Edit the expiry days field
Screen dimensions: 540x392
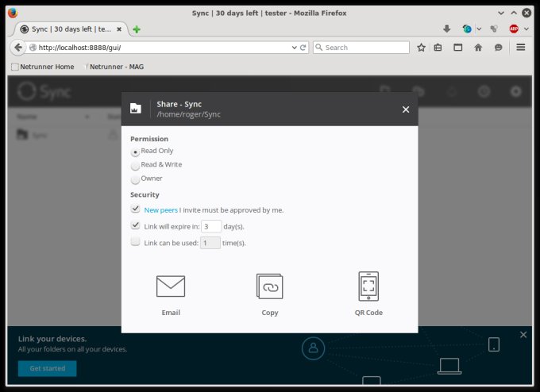[211, 226]
